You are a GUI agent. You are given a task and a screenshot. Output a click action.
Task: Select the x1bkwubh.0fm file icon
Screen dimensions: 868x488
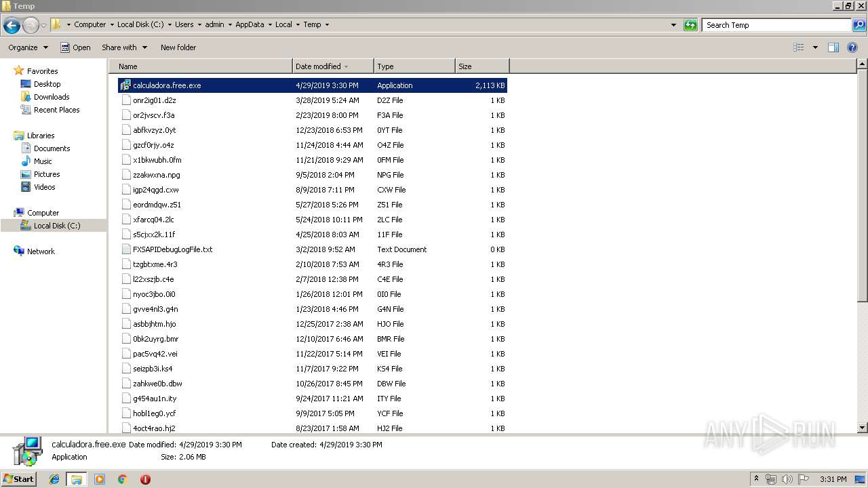pyautogui.click(x=125, y=160)
